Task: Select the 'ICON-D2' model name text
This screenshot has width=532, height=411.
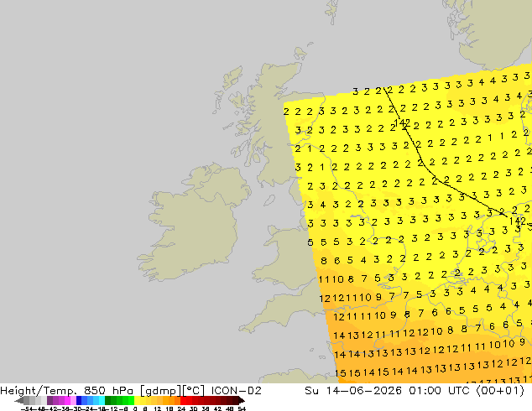Action: pyautogui.click(x=236, y=391)
